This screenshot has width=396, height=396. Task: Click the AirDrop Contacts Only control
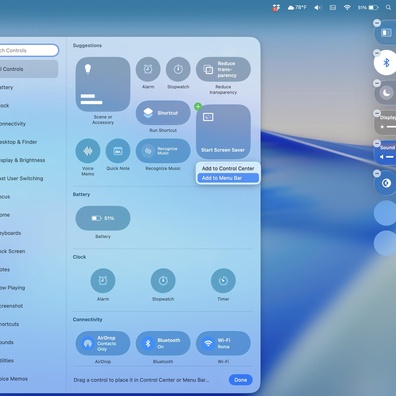tap(103, 343)
